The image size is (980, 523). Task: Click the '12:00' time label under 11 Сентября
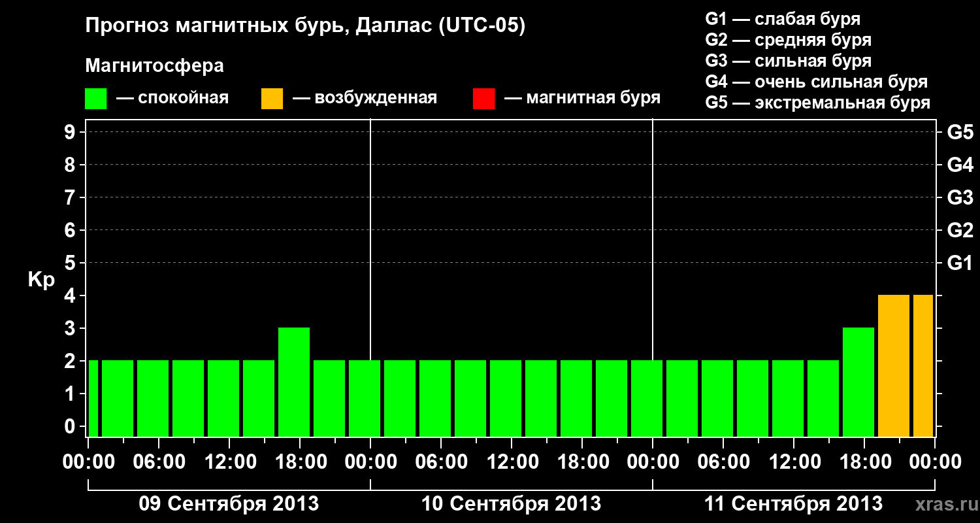click(794, 462)
